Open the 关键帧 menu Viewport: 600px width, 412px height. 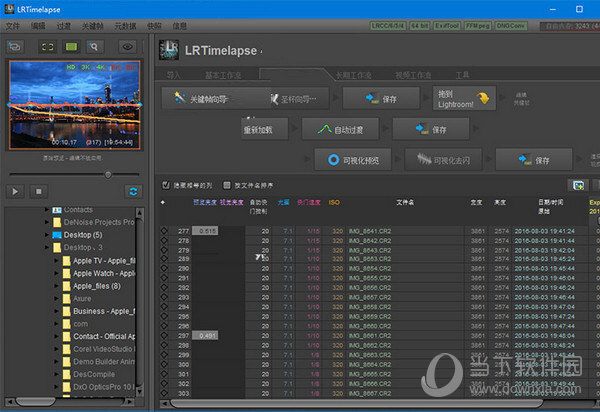92,26
